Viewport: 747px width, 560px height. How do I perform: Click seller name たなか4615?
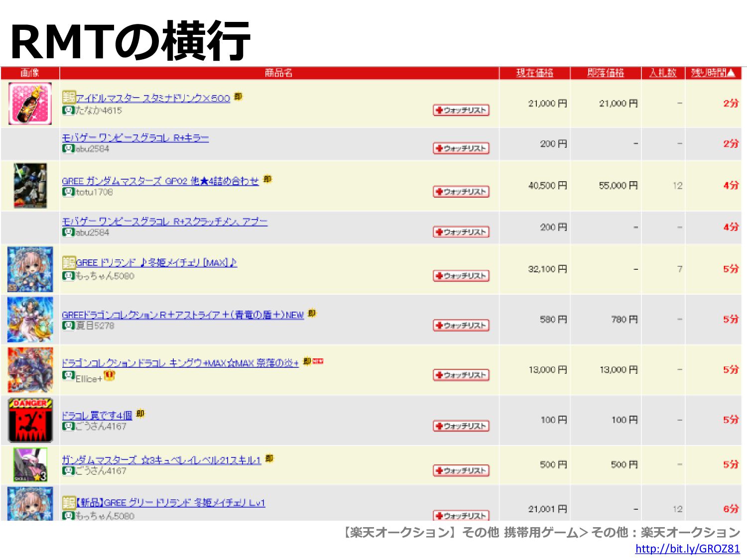99,111
